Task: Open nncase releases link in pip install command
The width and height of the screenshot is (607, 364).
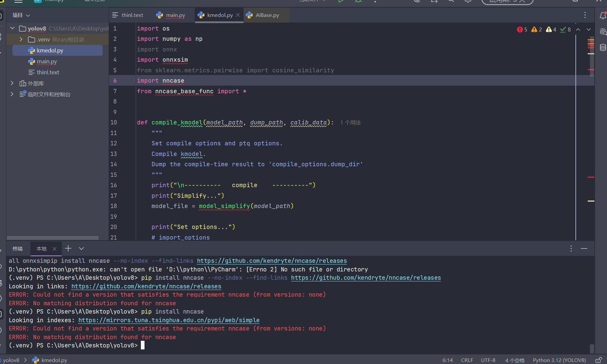Action: click(x=366, y=278)
